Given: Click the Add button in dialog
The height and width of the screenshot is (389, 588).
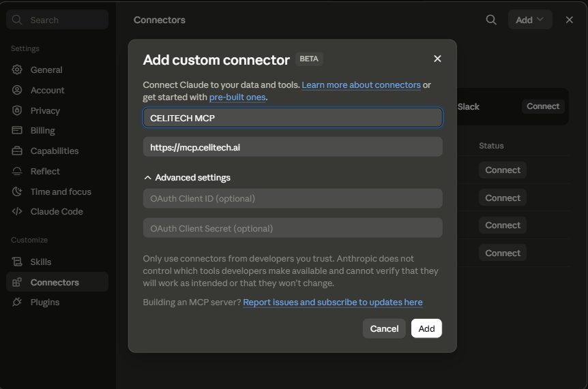Looking at the screenshot, I should coord(426,328).
